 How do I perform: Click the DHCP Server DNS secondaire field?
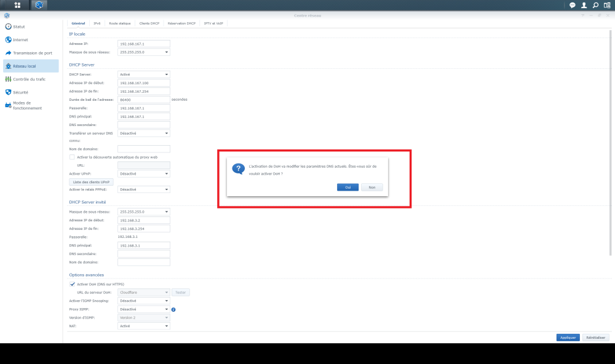[144, 125]
